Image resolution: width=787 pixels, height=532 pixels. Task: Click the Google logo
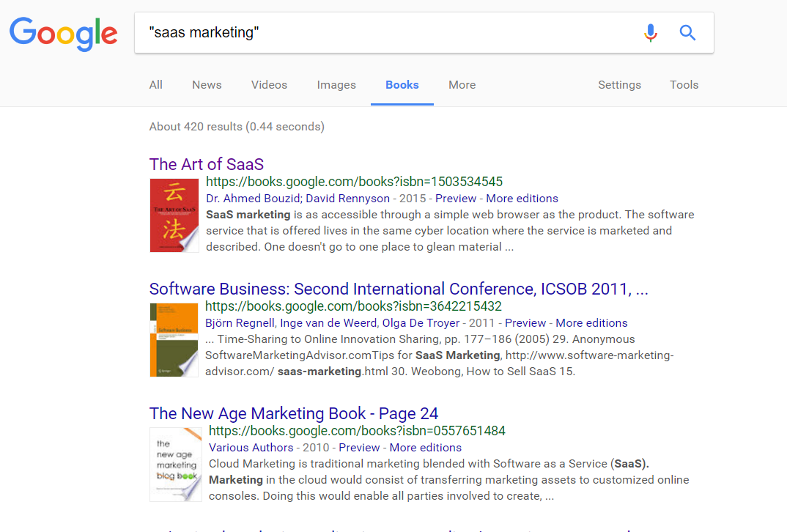point(64,34)
